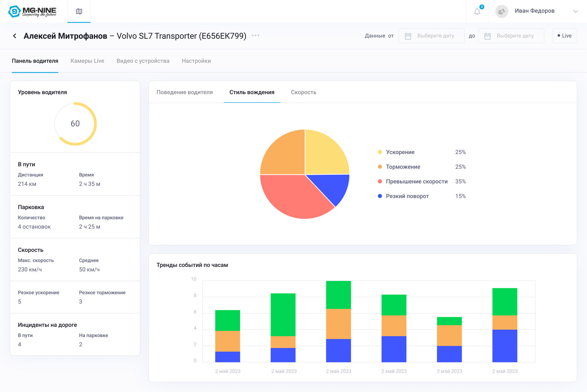The height and width of the screenshot is (392, 587).
Task: Click the Превышение скорости red legend dot
Action: pyautogui.click(x=380, y=181)
